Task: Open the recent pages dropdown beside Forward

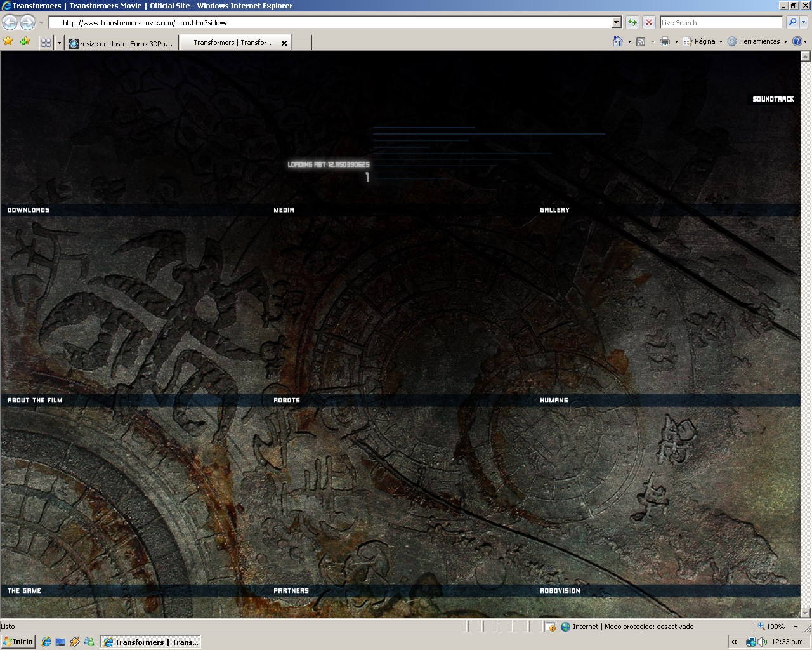Action: (x=41, y=23)
